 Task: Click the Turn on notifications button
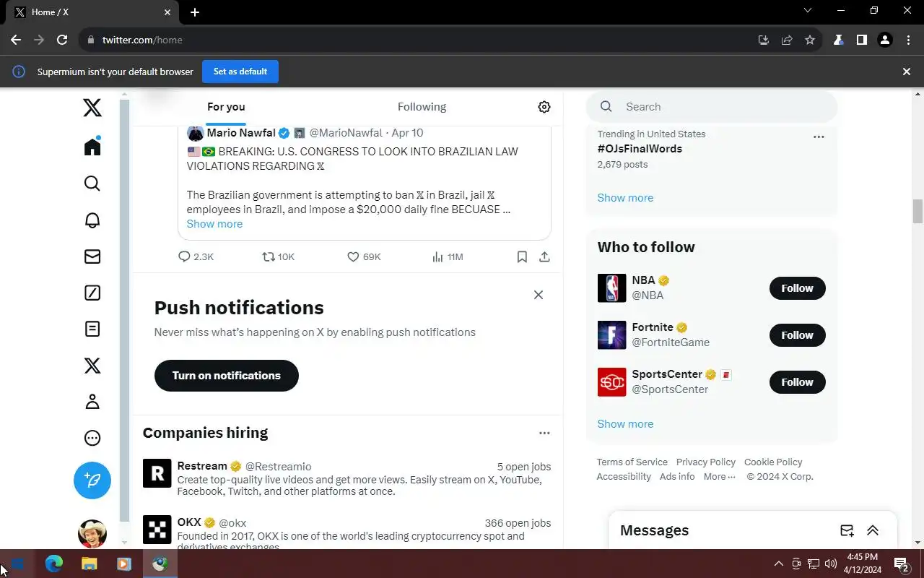pyautogui.click(x=226, y=376)
